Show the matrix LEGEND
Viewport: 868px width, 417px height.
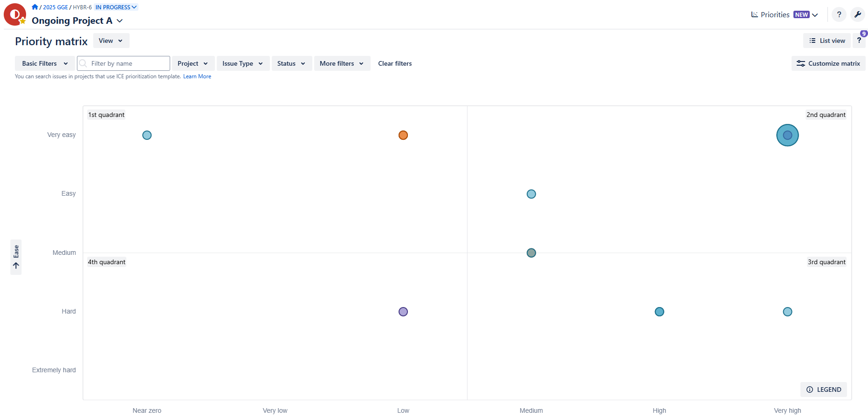[x=823, y=390]
